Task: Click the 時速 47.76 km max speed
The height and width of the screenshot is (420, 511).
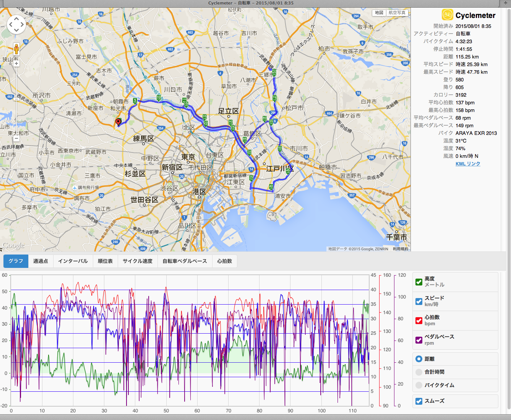Action: 472,72
